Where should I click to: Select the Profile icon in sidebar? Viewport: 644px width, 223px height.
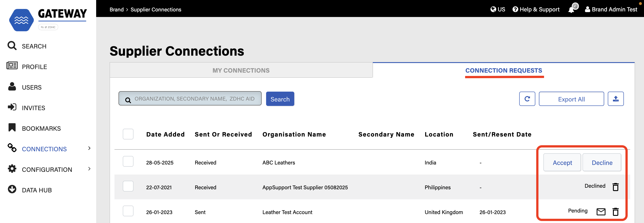point(12,66)
